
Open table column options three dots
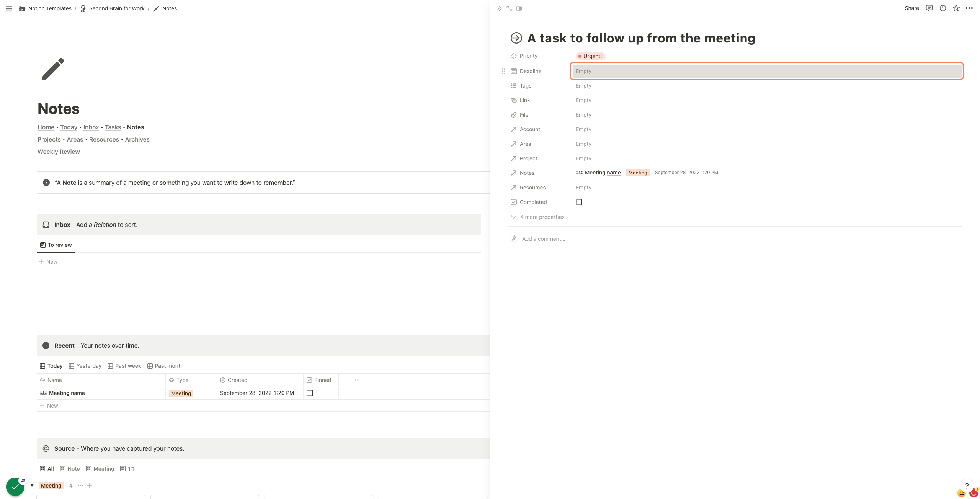point(357,380)
